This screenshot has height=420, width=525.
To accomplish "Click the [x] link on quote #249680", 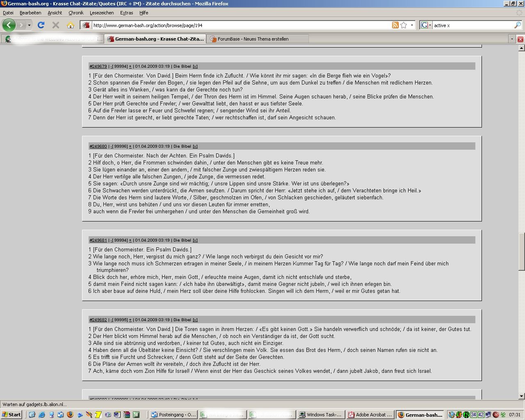I will (x=195, y=146).
